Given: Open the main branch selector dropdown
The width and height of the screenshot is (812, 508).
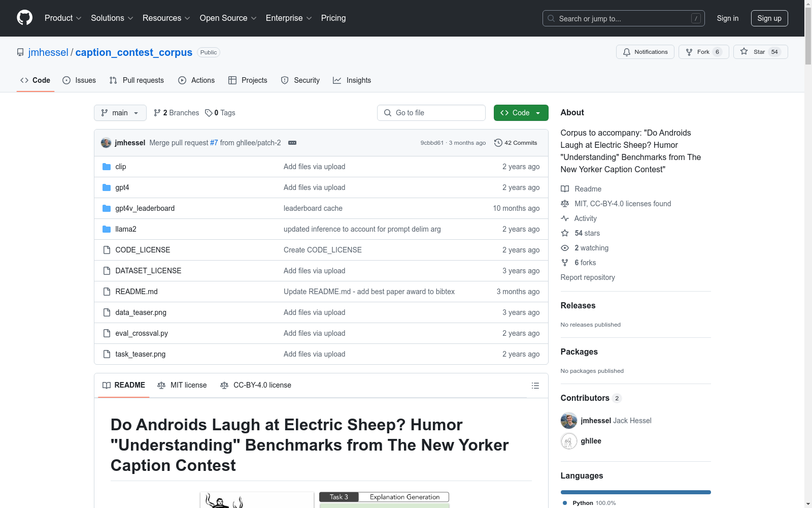Looking at the screenshot, I should [x=120, y=113].
